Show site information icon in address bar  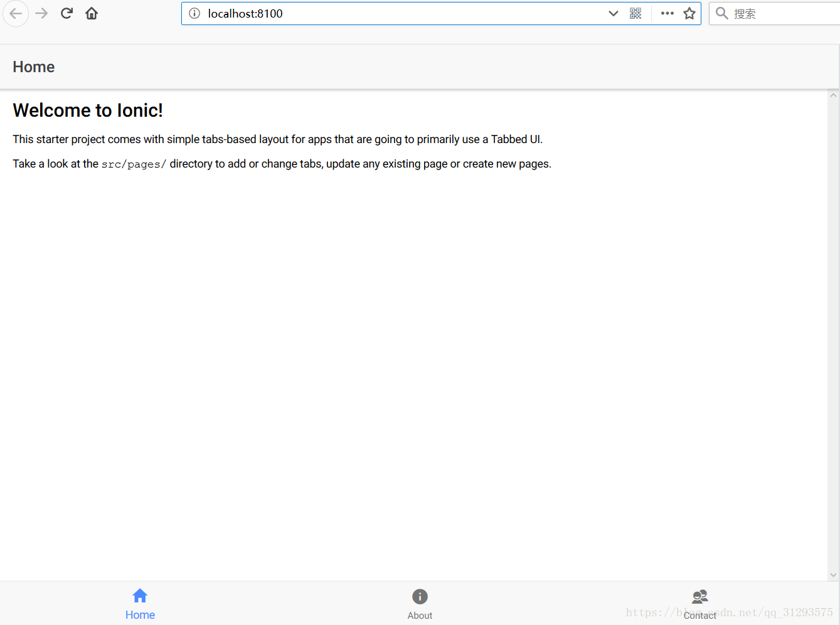(194, 13)
